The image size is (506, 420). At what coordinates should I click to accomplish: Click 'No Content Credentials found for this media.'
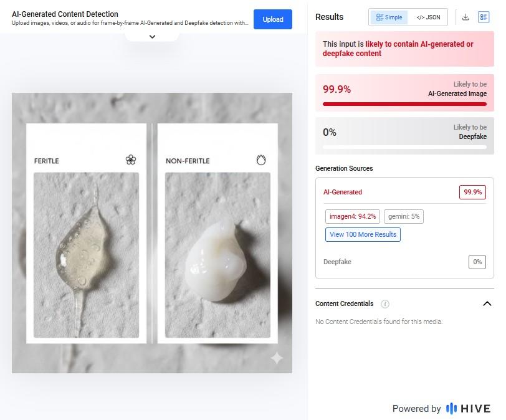click(379, 322)
